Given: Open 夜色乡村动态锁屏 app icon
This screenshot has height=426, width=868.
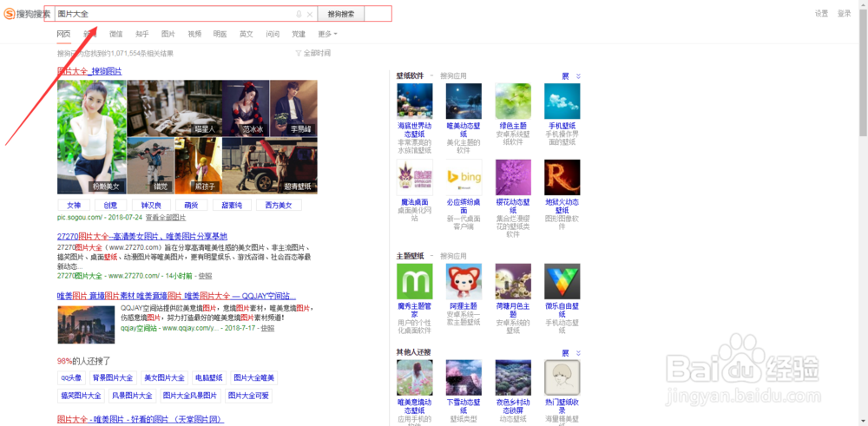Looking at the screenshot, I should 513,378.
